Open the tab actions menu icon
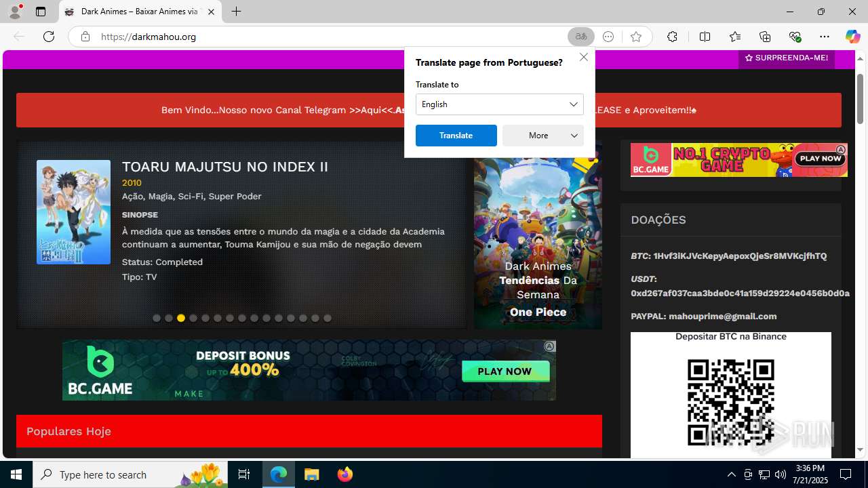This screenshot has height=488, width=868. pyautogui.click(x=41, y=12)
